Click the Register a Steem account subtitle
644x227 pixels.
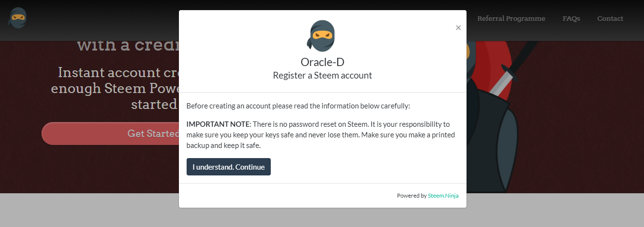point(322,75)
